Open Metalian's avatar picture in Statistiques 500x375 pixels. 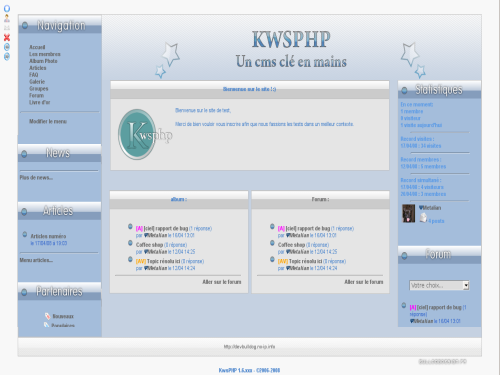tap(408, 213)
